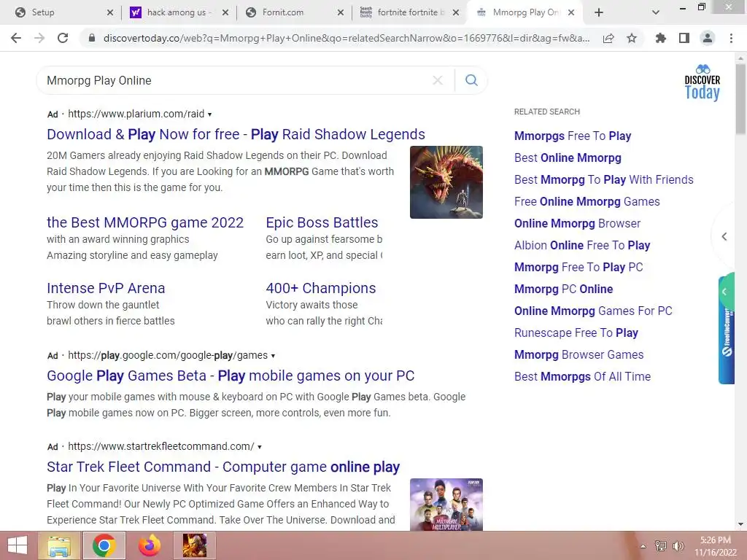Launch Firefox from the taskbar
Screen dimensions: 747x560
click(150, 545)
